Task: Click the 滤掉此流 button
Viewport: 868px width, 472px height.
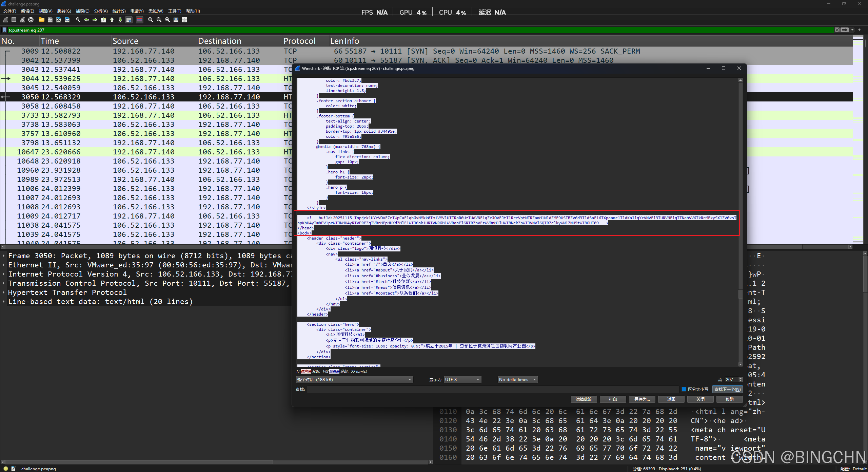Action: point(584,399)
